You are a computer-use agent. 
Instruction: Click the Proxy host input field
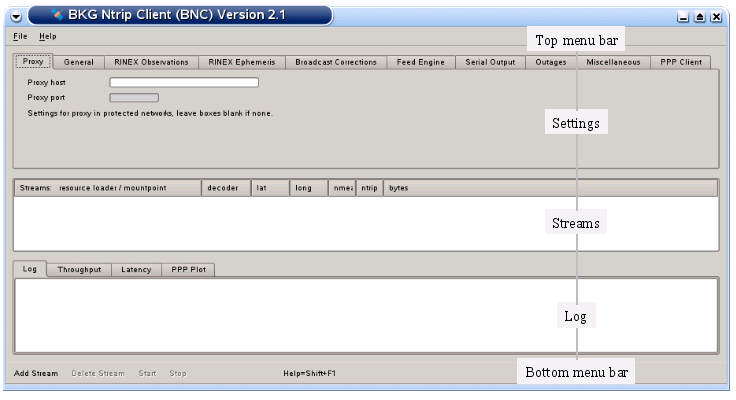[x=184, y=82]
